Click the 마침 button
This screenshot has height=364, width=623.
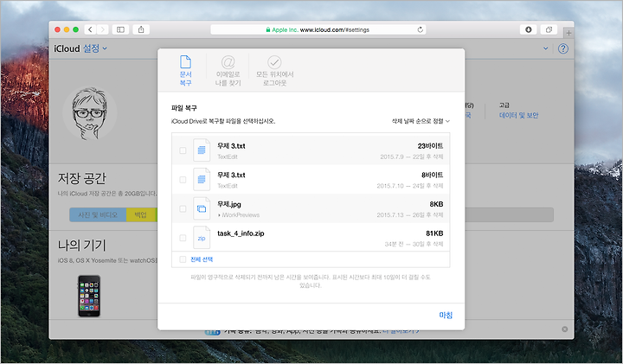pos(446,316)
